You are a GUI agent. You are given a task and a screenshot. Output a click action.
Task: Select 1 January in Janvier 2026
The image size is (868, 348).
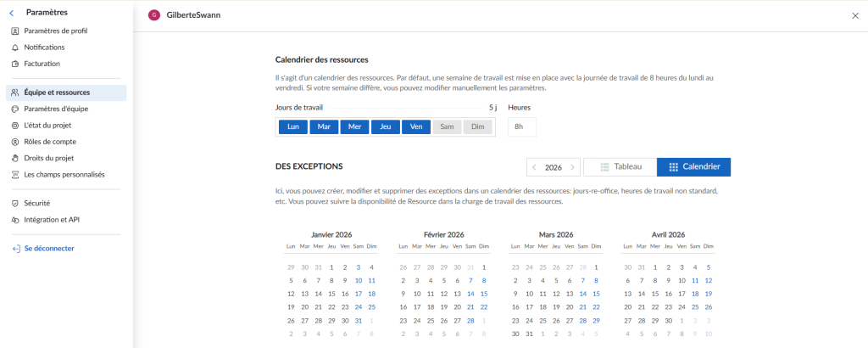pos(331,267)
